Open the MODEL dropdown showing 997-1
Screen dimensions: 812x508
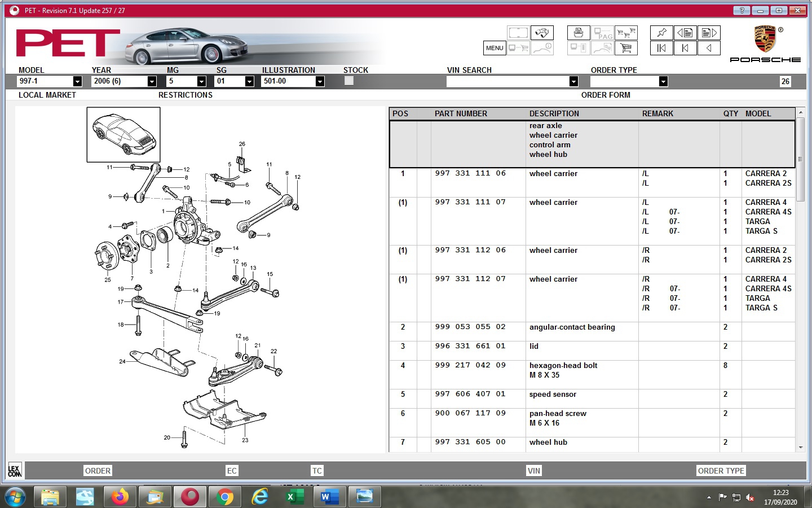click(x=77, y=81)
